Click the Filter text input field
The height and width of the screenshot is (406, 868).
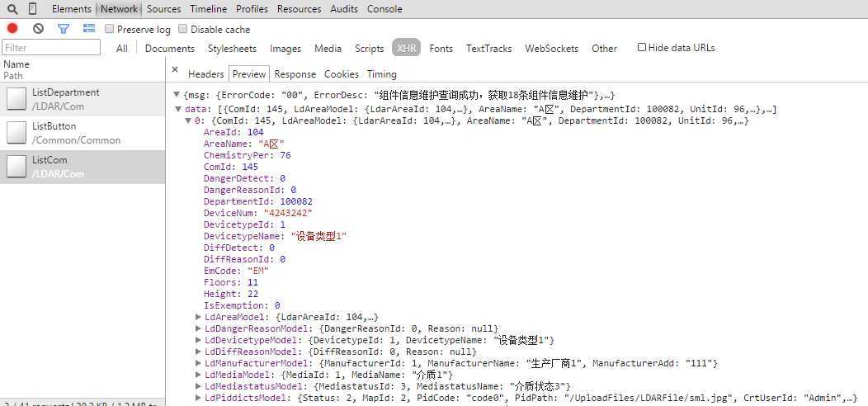51,48
